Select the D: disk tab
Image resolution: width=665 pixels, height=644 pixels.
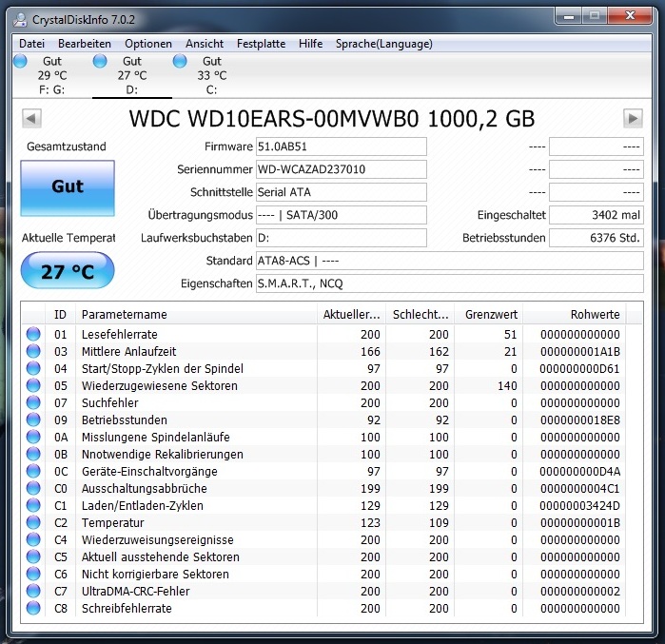132,75
